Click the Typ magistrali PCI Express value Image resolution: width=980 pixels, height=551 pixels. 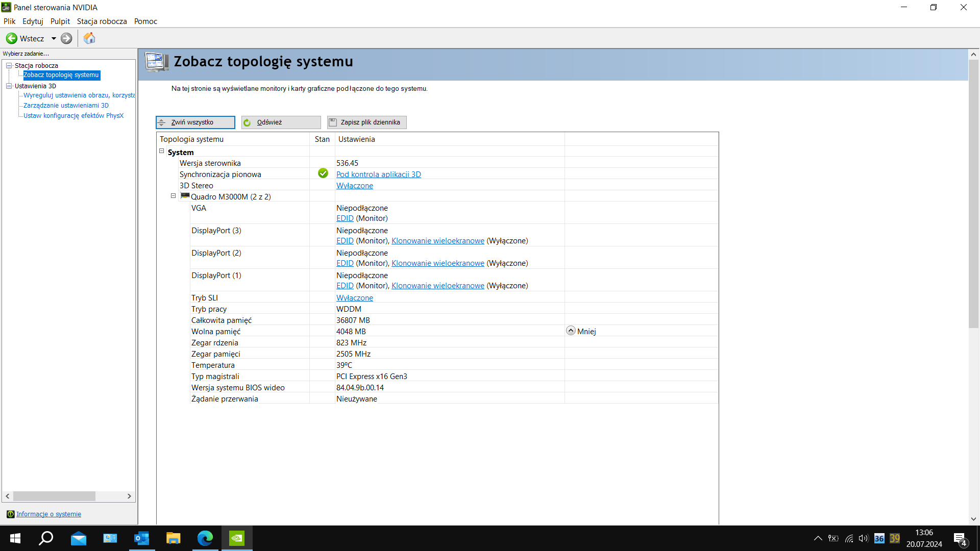pos(372,377)
